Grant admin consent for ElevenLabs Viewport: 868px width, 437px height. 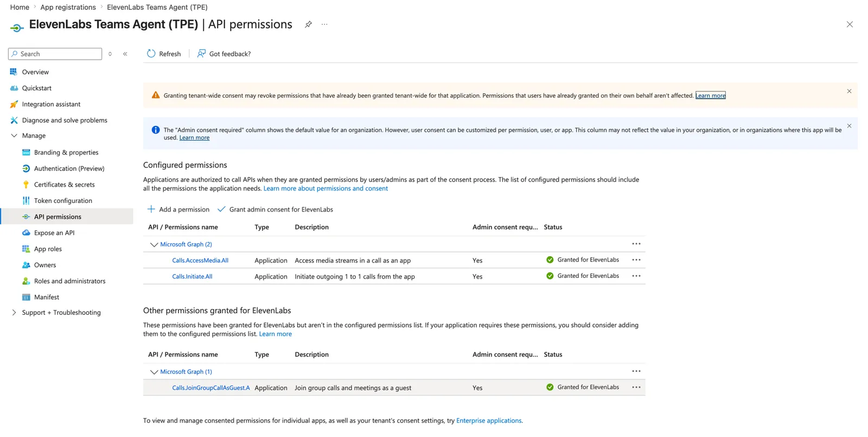click(x=275, y=210)
